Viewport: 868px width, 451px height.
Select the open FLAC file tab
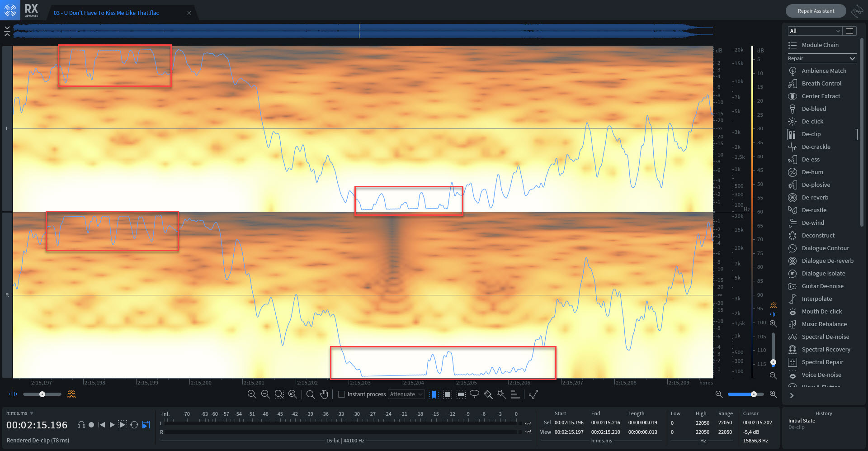106,13
